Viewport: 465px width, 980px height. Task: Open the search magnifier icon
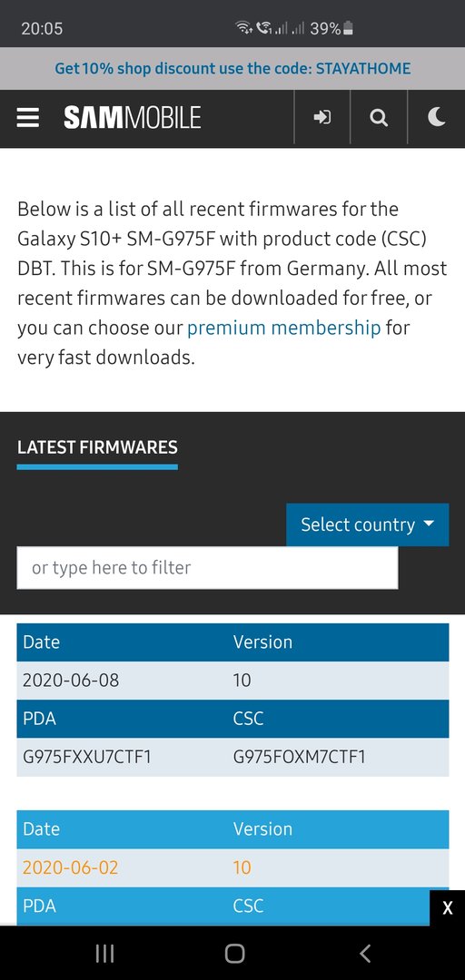(x=379, y=117)
